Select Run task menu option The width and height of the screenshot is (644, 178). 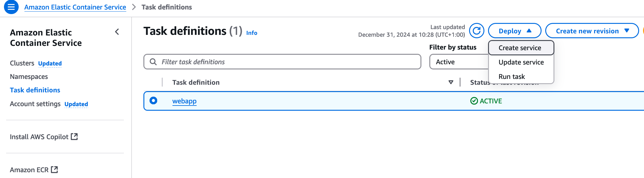pyautogui.click(x=512, y=76)
